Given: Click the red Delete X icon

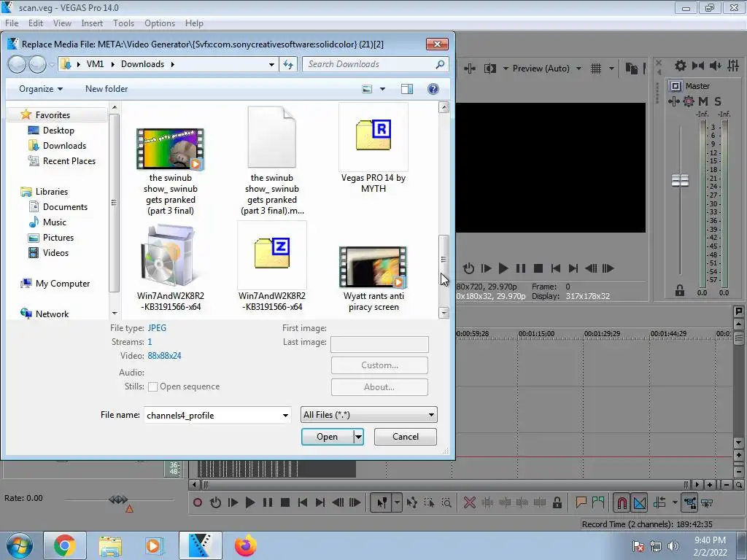Looking at the screenshot, I should 469,502.
